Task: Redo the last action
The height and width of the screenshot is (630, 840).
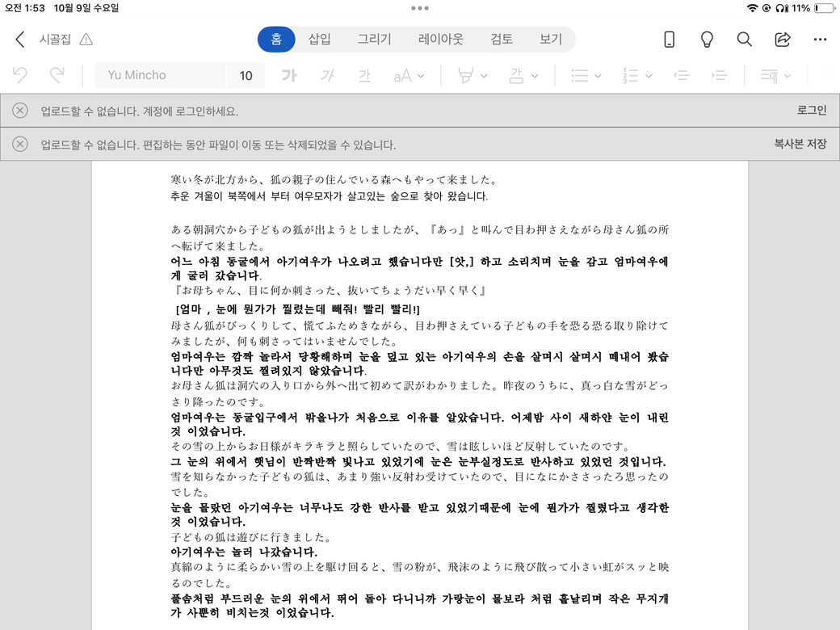Action: (x=57, y=75)
